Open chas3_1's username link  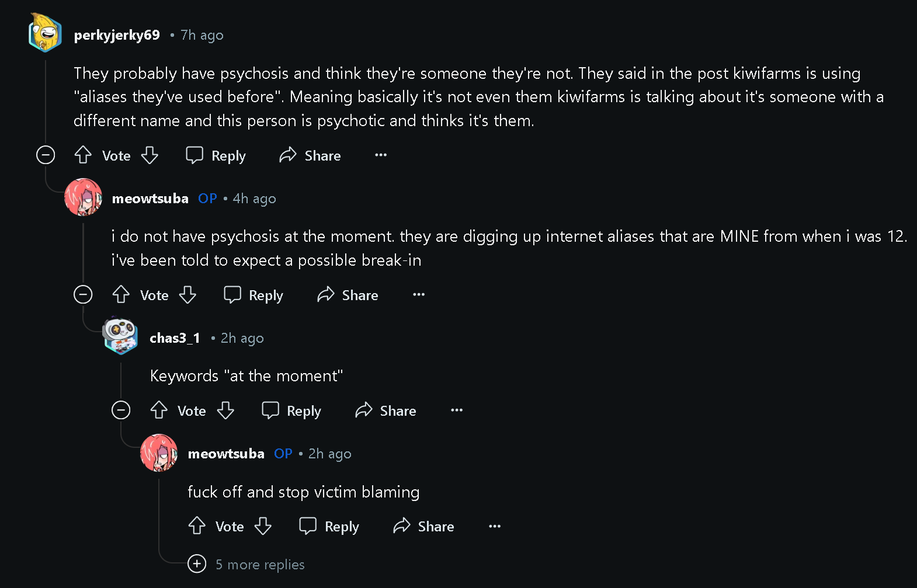(x=175, y=338)
